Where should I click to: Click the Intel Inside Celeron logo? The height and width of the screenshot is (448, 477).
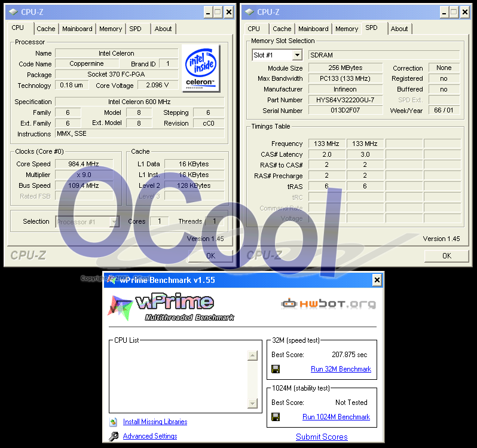[x=201, y=68]
